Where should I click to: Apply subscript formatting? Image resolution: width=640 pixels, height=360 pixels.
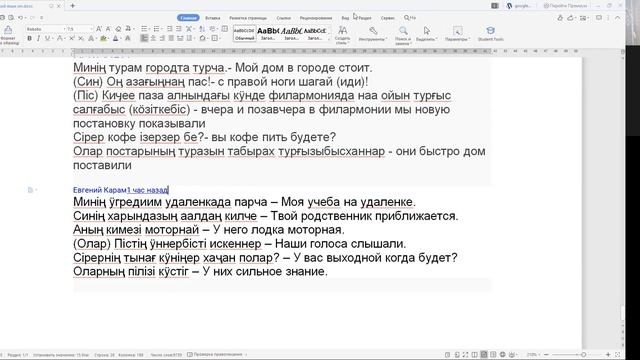(x=81, y=38)
